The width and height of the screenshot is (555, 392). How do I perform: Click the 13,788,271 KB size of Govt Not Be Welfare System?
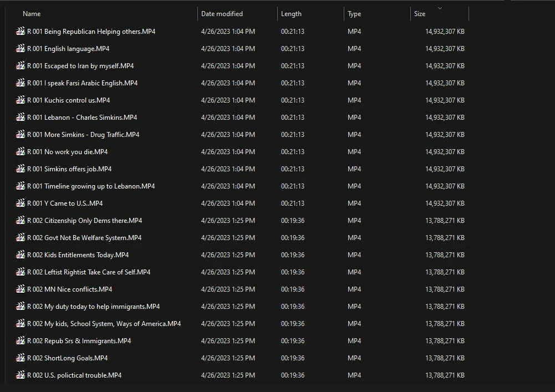coord(445,238)
